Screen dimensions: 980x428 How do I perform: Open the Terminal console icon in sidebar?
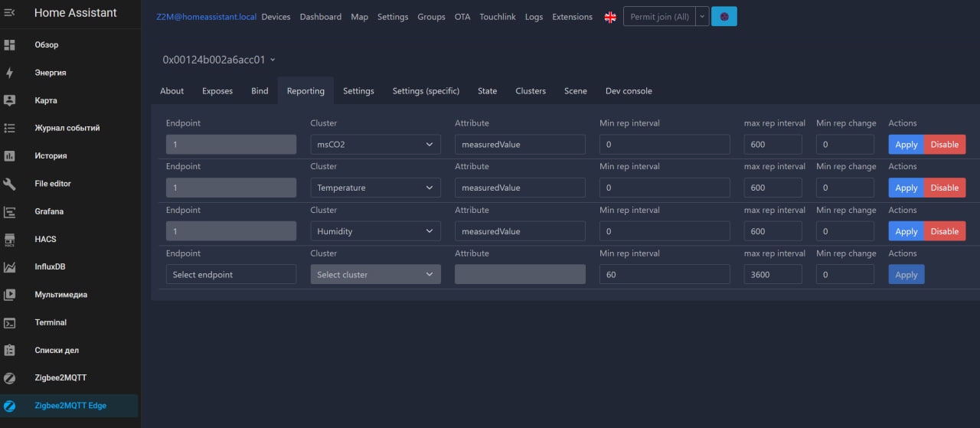(10, 322)
